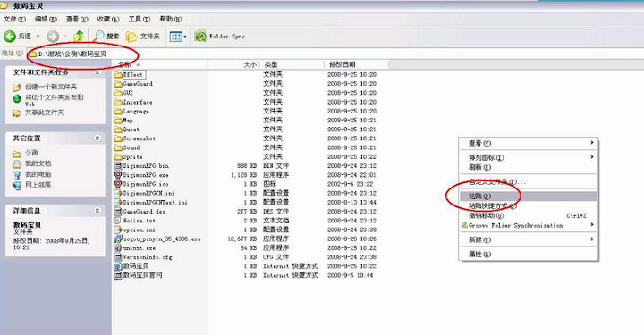Screen dimensions: 644x335
Task: Collapse the 其它位置 panel
Action: pyautogui.click(x=97, y=138)
